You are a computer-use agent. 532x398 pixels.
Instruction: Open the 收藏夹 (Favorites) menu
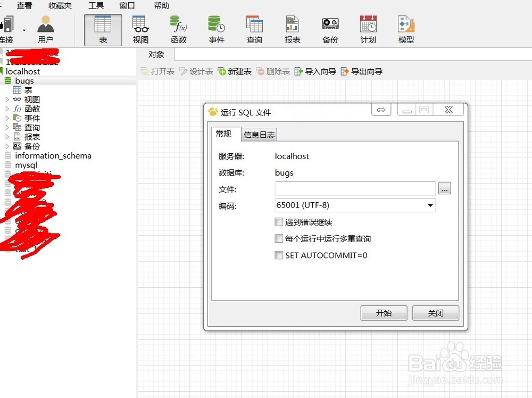pos(60,5)
